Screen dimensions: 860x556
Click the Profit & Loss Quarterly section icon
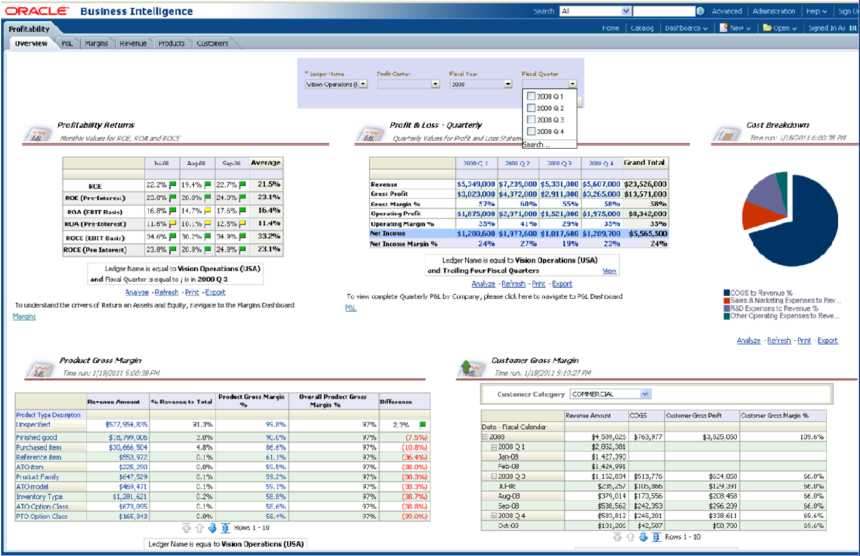[x=370, y=133]
